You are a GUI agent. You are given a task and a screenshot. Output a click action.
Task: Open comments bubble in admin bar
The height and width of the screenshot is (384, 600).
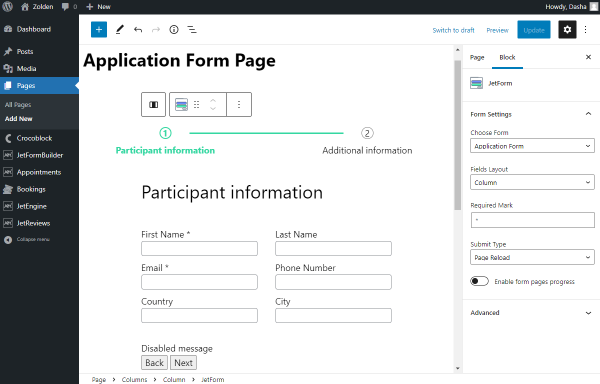point(69,7)
